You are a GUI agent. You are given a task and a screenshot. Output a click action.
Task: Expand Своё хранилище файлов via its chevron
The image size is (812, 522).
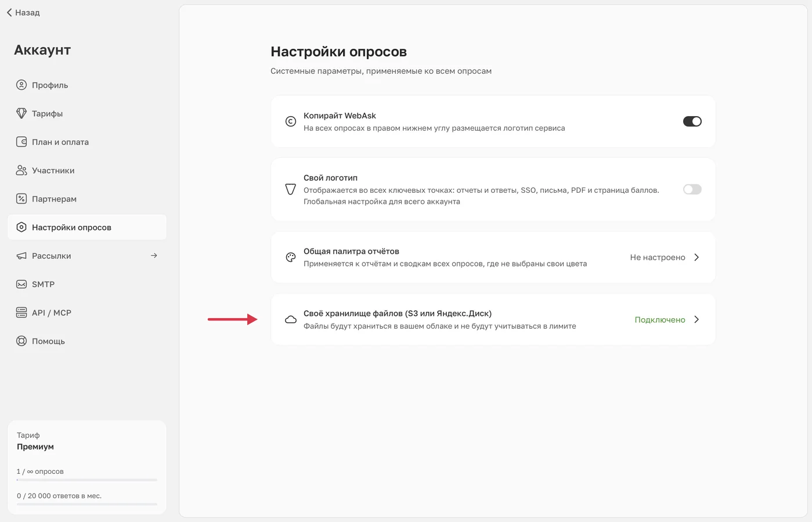(696, 319)
